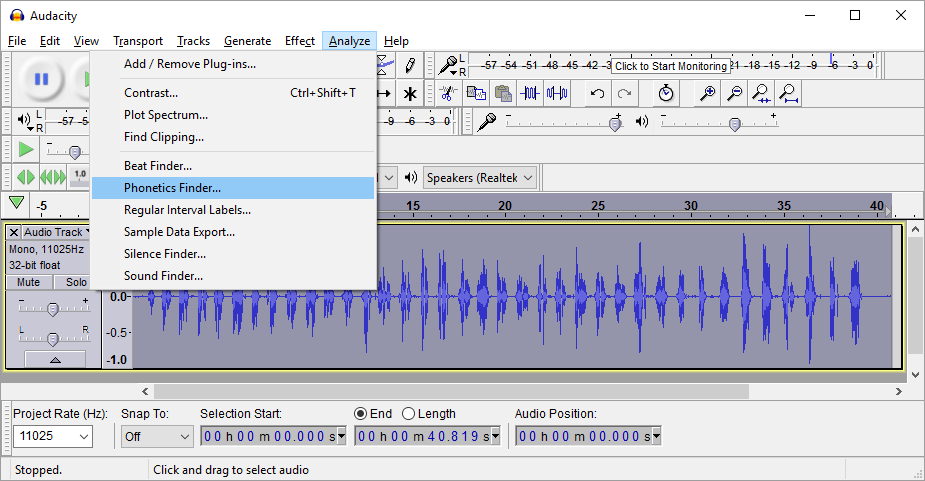Screen dimensions: 925x481
Task: Open playback meter options arrow
Action: pyautogui.click(x=29, y=128)
